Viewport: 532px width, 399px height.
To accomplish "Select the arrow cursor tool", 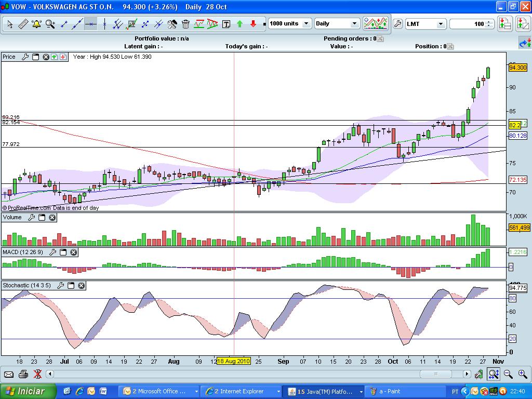I will pyautogui.click(x=10, y=24).
